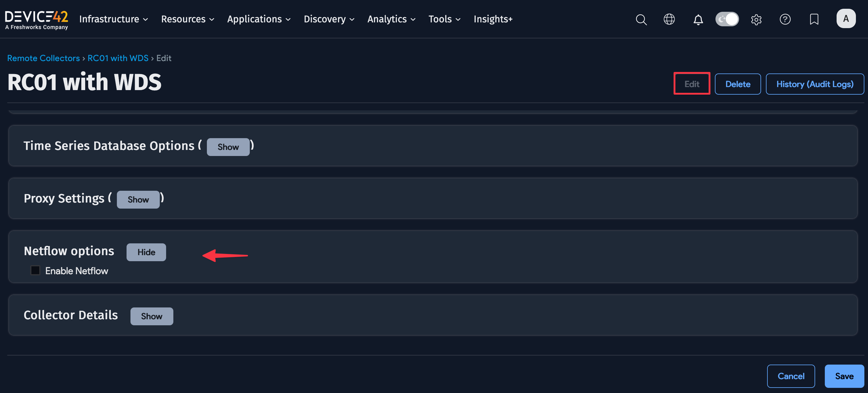868x393 pixels.
Task: Open the user avatar menu
Action: coord(846,18)
